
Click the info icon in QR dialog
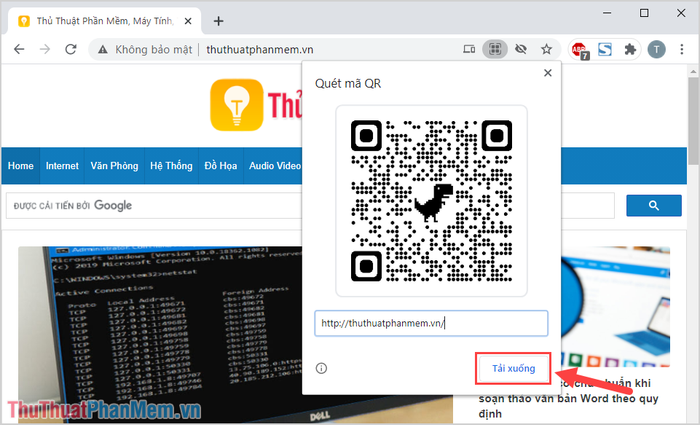point(321,368)
